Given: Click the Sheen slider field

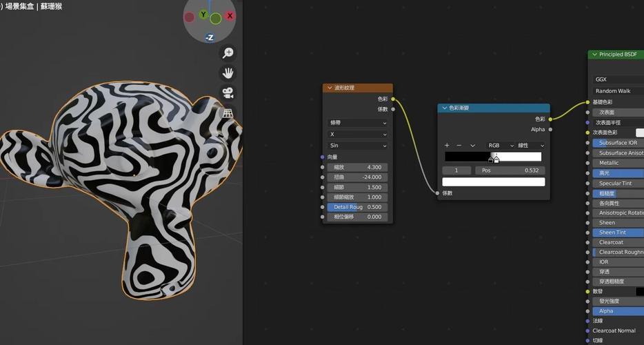Looking at the screenshot, I should point(618,222).
